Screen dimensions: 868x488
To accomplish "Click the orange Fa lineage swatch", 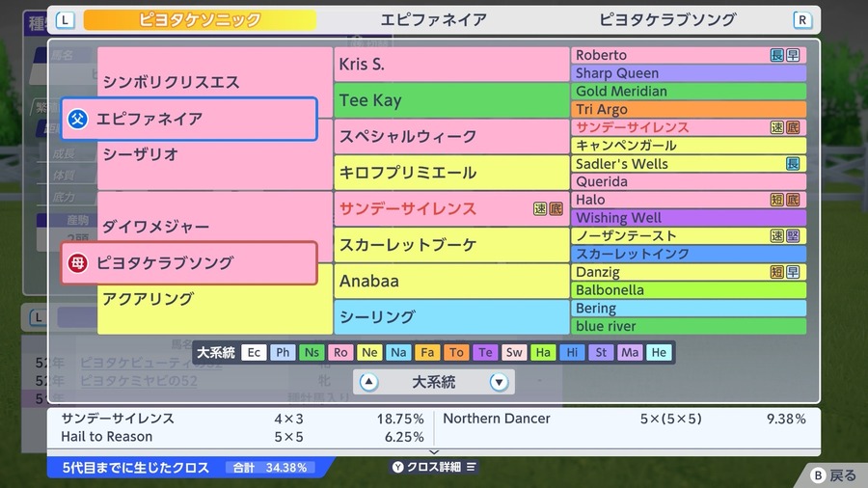I will (427, 352).
